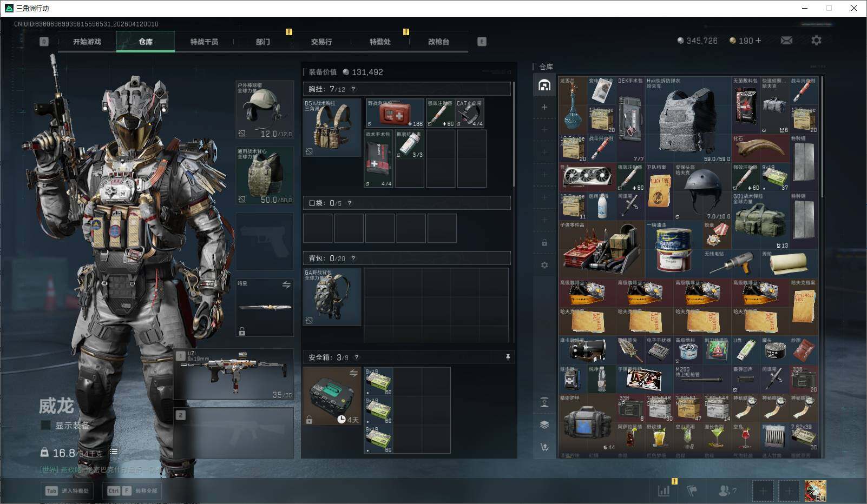The width and height of the screenshot is (867, 504).
Task: Select the Hvk快拆防弹衣 armor in warehouse
Action: (x=688, y=120)
